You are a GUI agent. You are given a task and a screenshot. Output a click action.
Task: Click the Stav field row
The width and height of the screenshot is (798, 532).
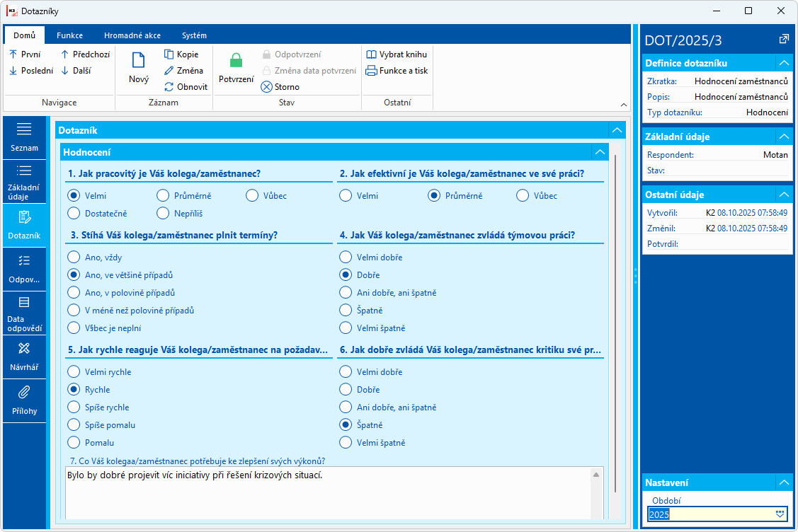point(717,170)
